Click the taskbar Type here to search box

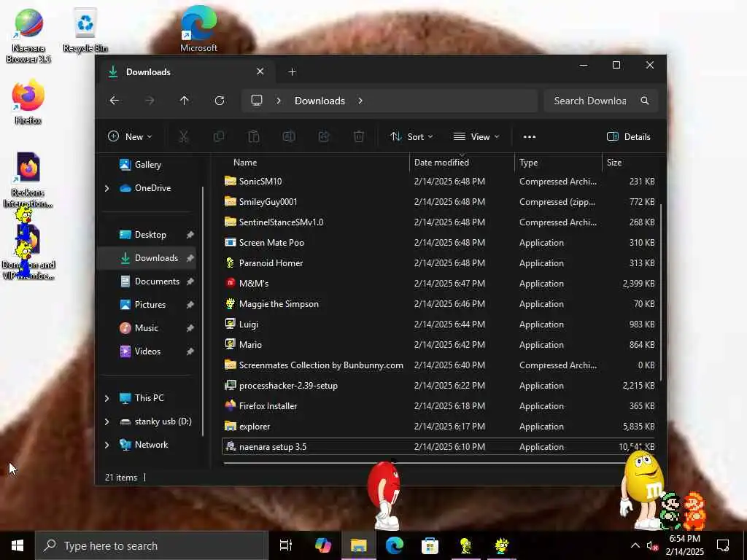[x=152, y=545]
